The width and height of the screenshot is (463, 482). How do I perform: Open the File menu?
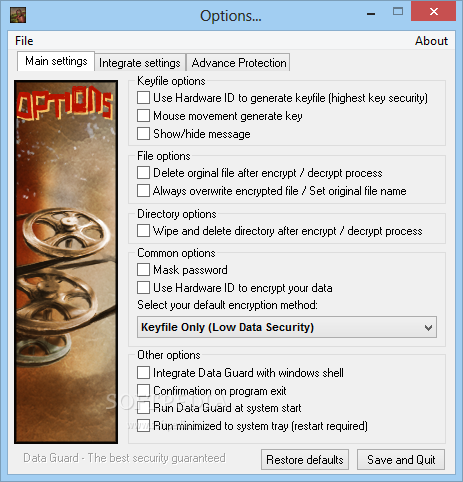pyautogui.click(x=24, y=41)
